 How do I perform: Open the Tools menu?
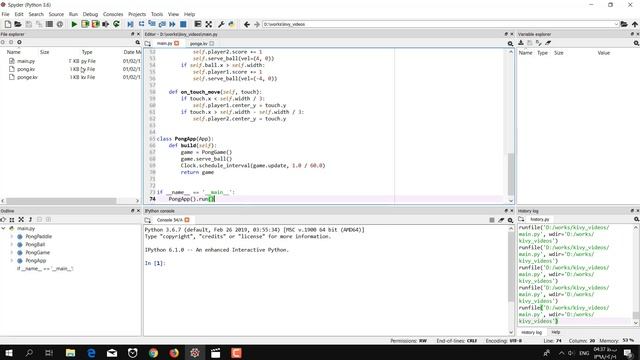[x=157, y=14]
